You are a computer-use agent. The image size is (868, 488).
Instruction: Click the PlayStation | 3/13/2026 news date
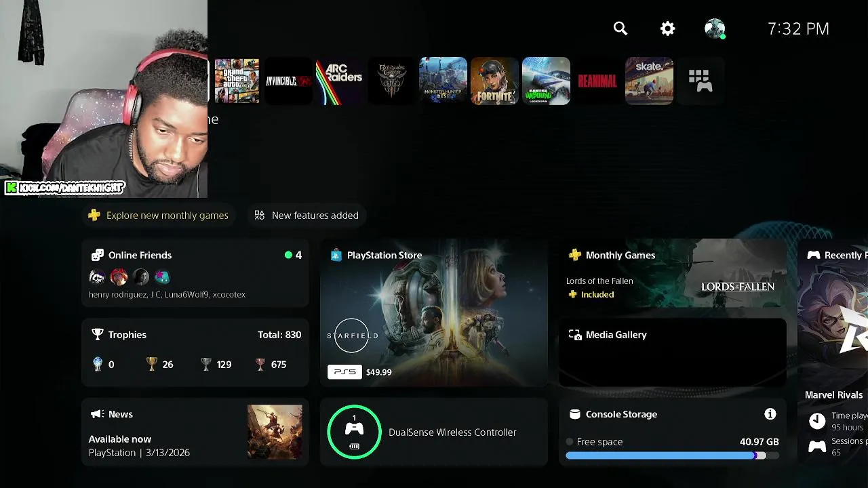[139, 453]
